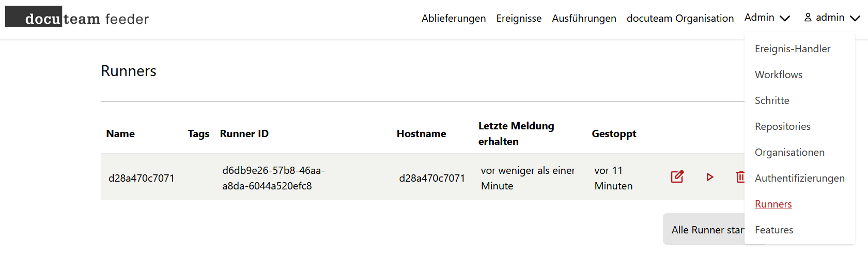Go to Ereignisse in the navigation bar
Screen dimensions: 868x266
coord(519,19)
